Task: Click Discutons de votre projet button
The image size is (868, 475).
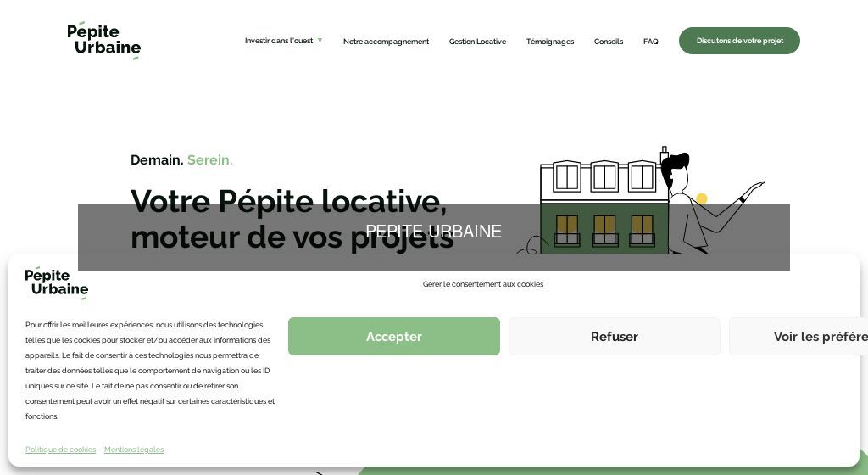Action: pos(739,41)
